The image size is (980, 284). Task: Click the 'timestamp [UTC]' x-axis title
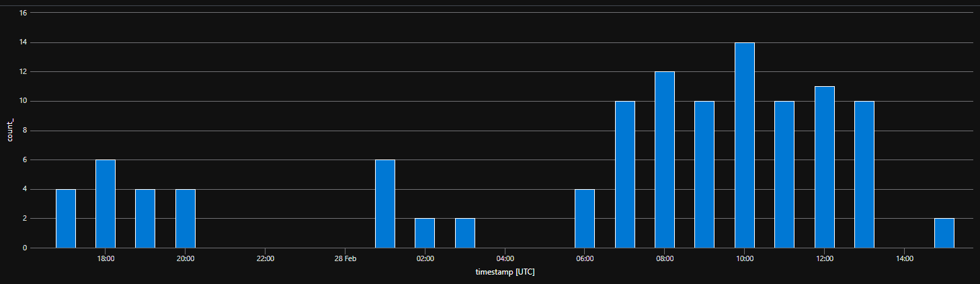click(505, 273)
